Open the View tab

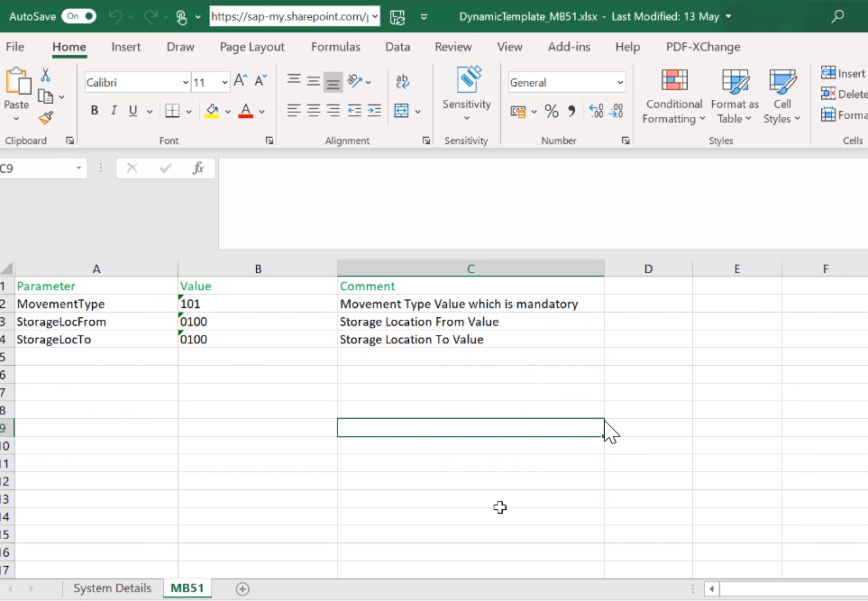(x=509, y=47)
